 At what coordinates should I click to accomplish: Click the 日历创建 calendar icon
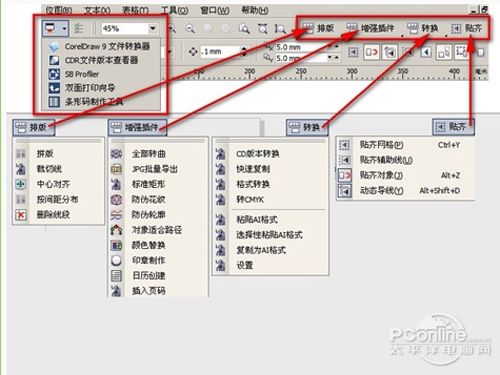coord(116,276)
